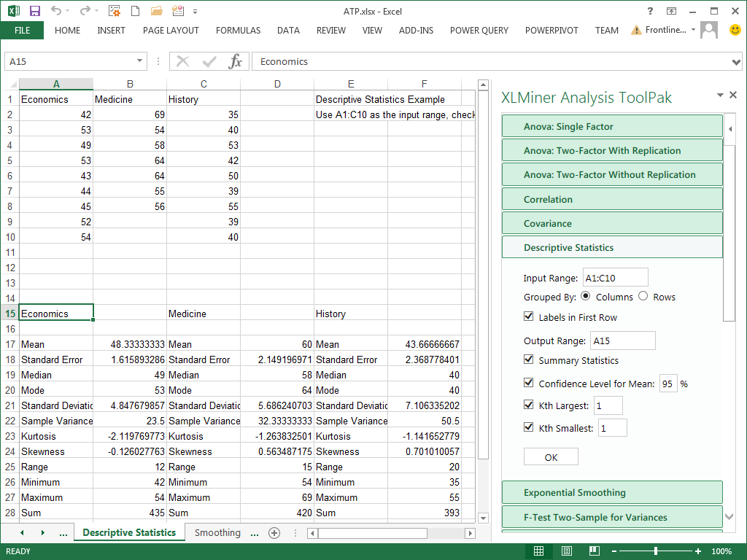Click the Open folder icon in title bar
This screenshot has width=747, height=560.
click(x=156, y=11)
